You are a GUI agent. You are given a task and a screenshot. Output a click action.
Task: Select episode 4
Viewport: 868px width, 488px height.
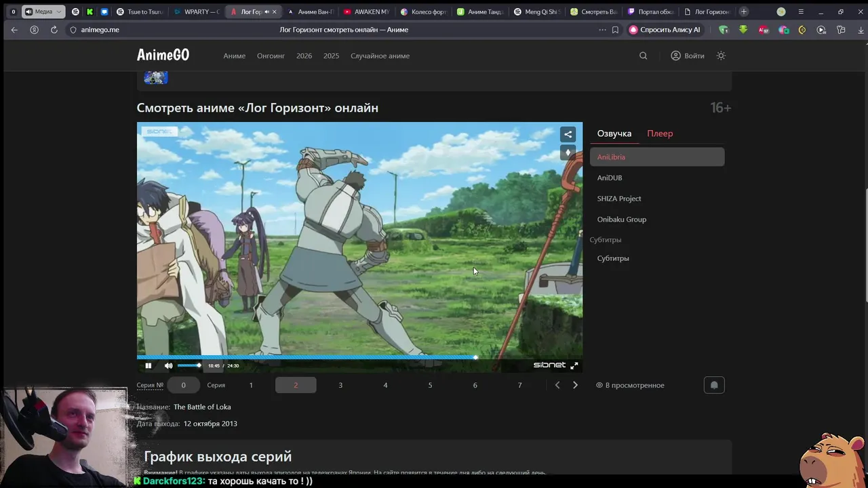[385, 385]
